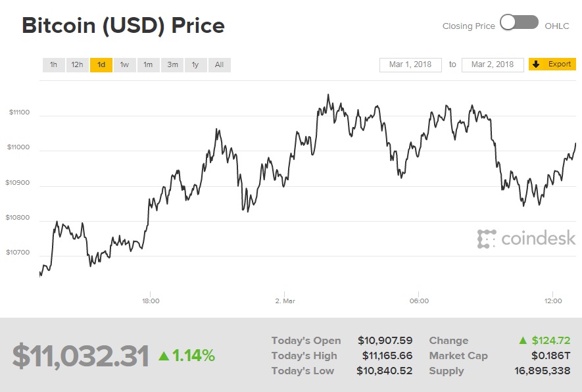
Task: Click the OHLC label
Action: 557,26
